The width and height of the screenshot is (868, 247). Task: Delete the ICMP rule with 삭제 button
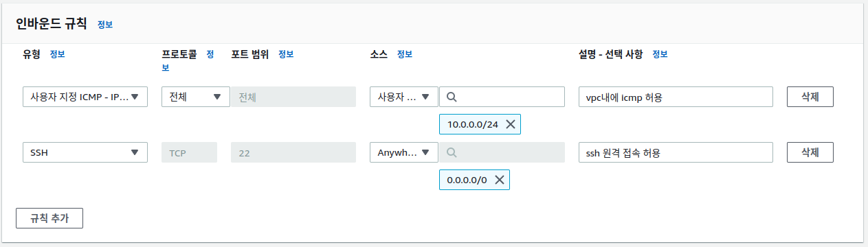[x=810, y=97]
